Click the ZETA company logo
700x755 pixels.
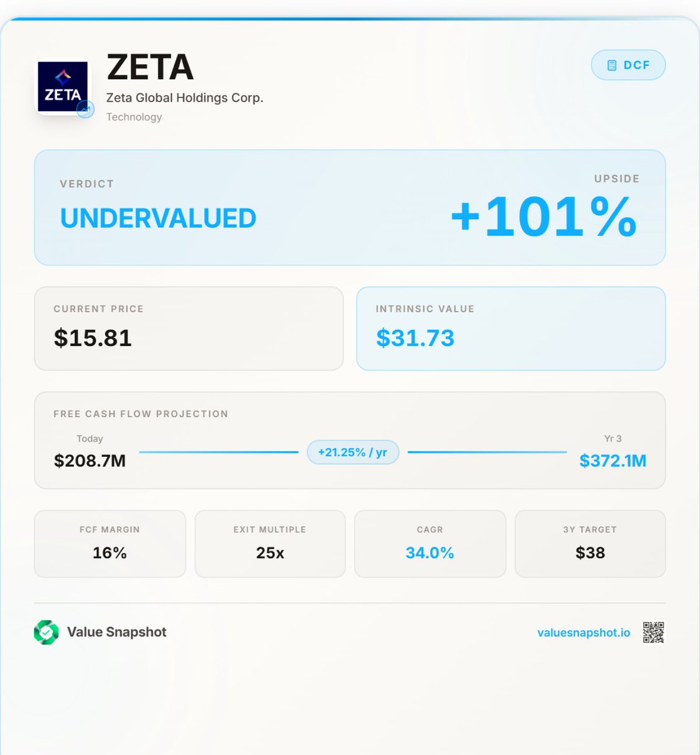62,87
